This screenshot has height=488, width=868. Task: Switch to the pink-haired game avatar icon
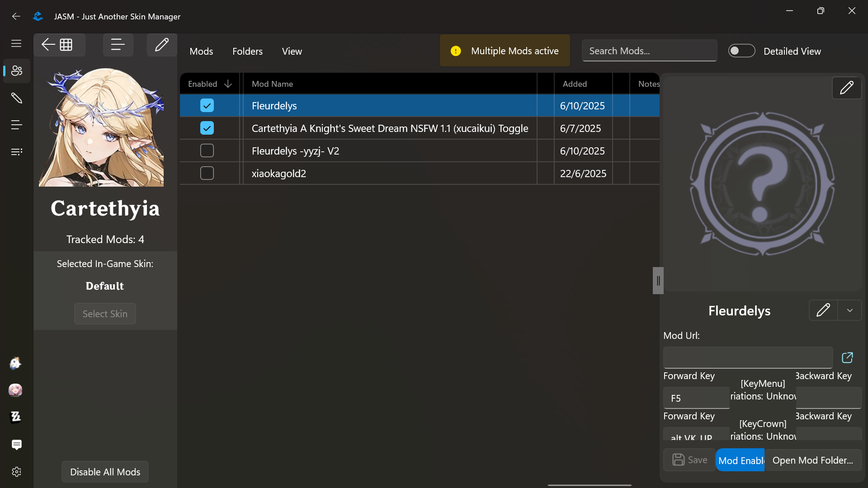pyautogui.click(x=15, y=390)
